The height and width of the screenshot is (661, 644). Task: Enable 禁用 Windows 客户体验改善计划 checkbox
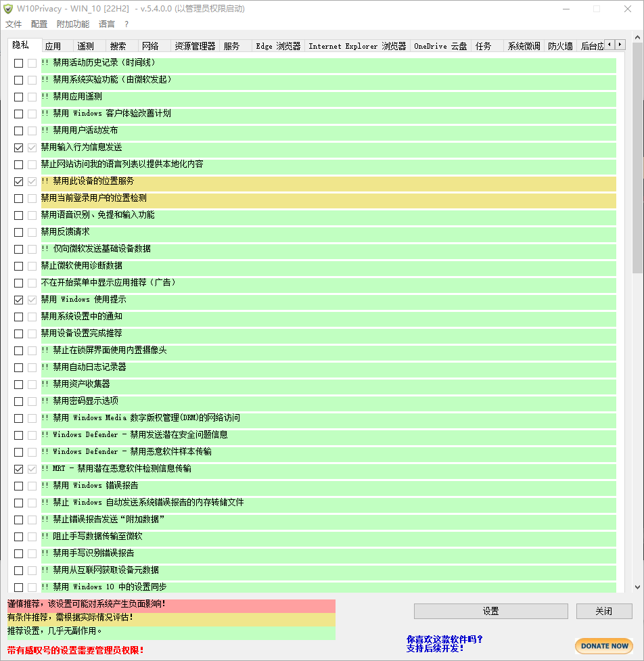coord(18,114)
